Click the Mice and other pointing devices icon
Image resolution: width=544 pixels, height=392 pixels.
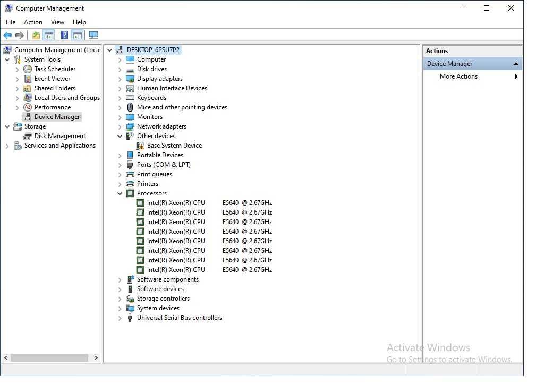(x=130, y=107)
